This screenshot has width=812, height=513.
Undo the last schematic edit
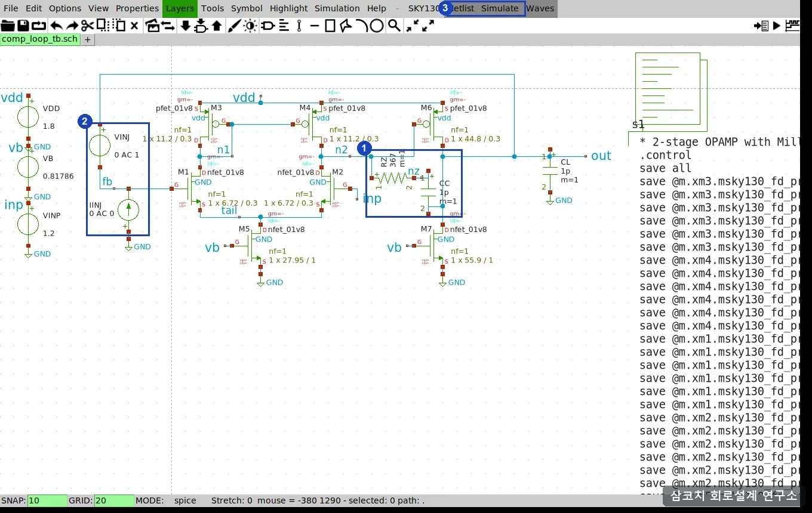56,26
